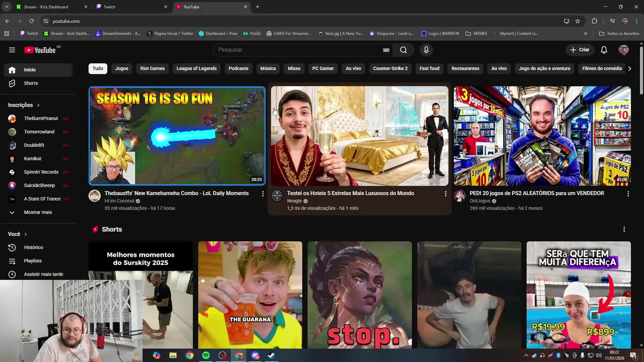Image resolution: width=644 pixels, height=362 pixels.
Task: Open the Chrome tab search dropdown
Action: point(7,7)
